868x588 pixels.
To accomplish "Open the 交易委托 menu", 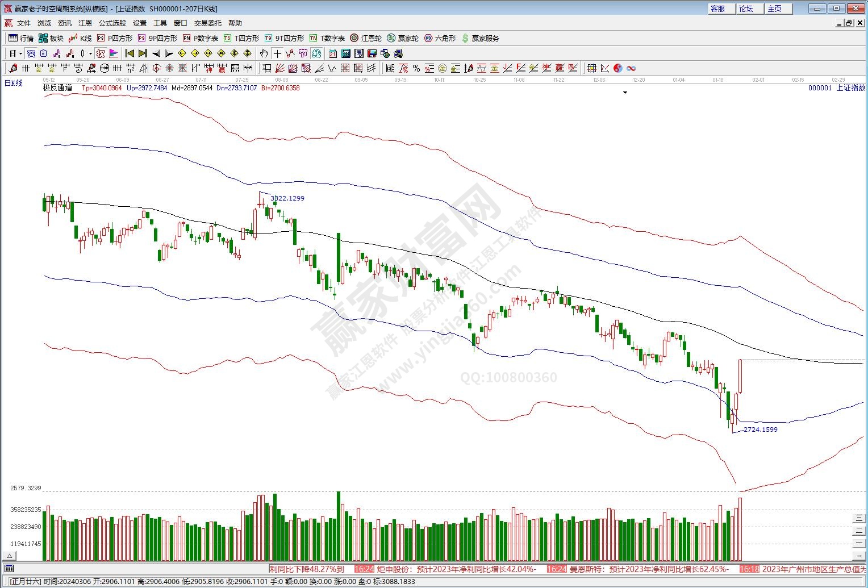I will (207, 23).
